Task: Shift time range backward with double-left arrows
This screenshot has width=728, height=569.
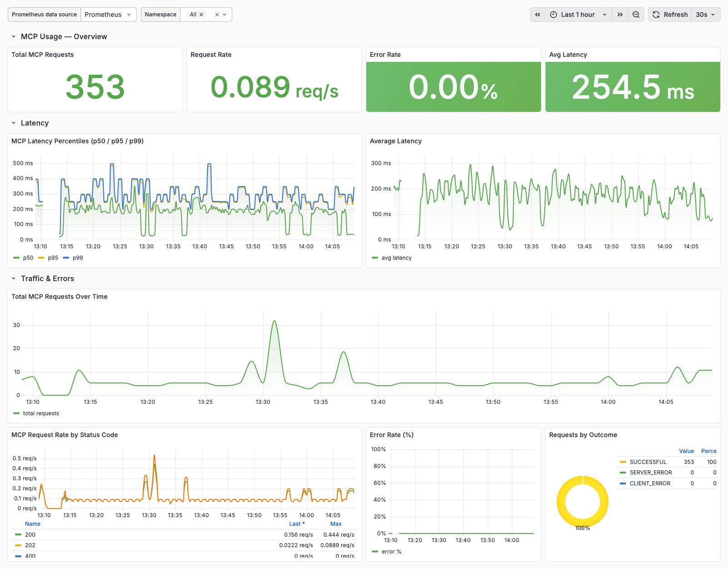Action: tap(537, 15)
